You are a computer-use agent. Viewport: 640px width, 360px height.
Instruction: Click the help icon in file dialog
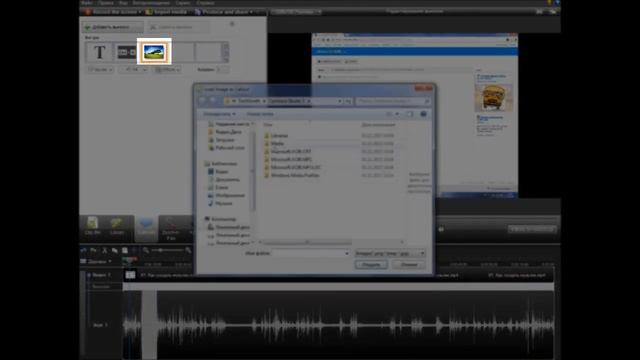click(x=423, y=114)
